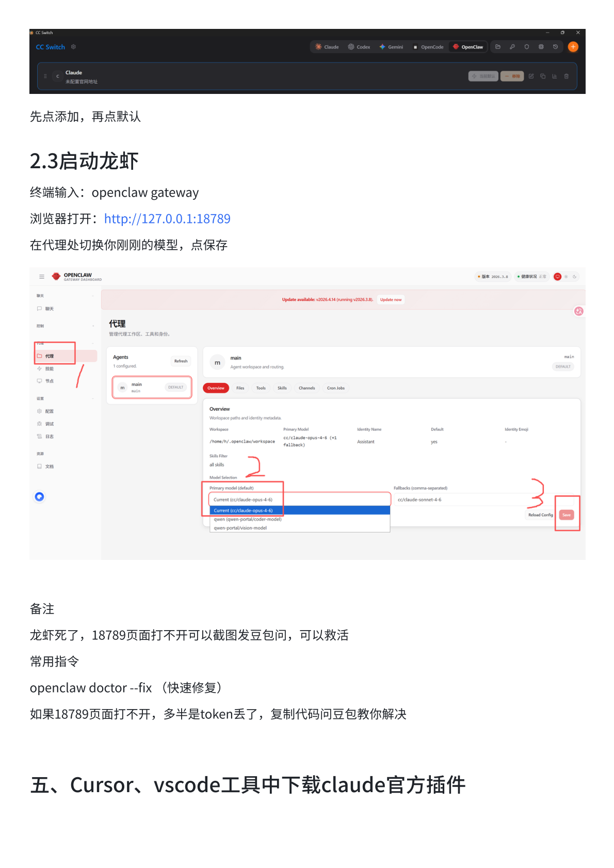The height and width of the screenshot is (868, 614).
Task: Click Refresh in the Agents panel
Action: (x=181, y=361)
